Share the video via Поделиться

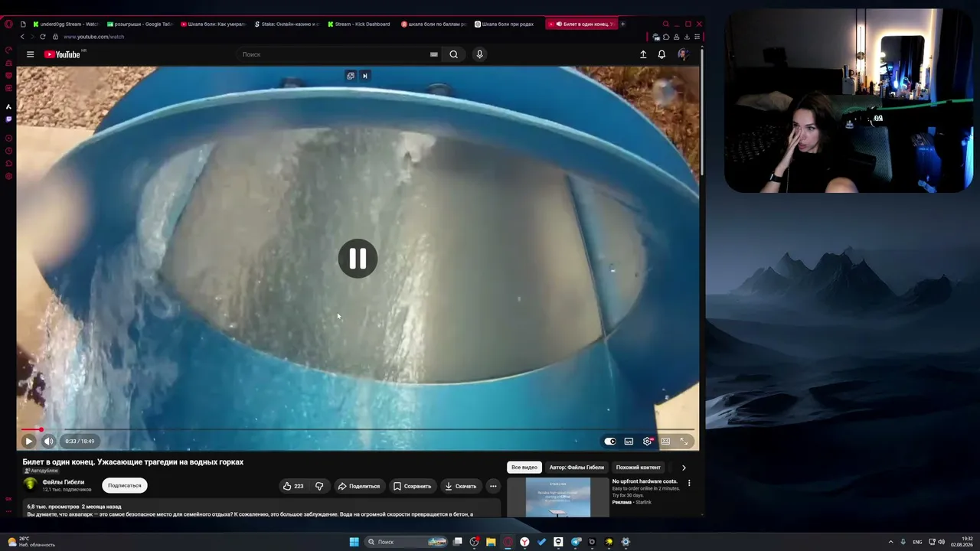[359, 486]
